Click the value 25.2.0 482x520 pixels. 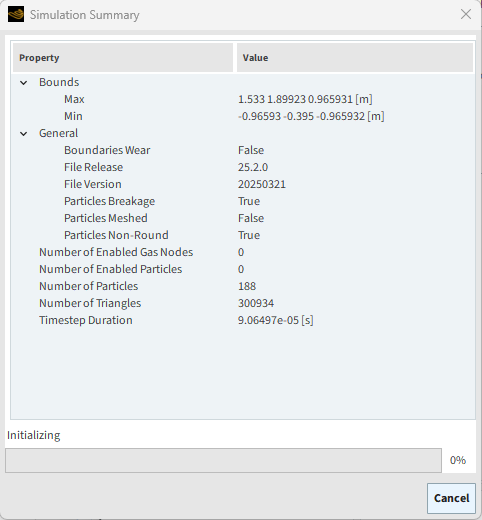253,167
